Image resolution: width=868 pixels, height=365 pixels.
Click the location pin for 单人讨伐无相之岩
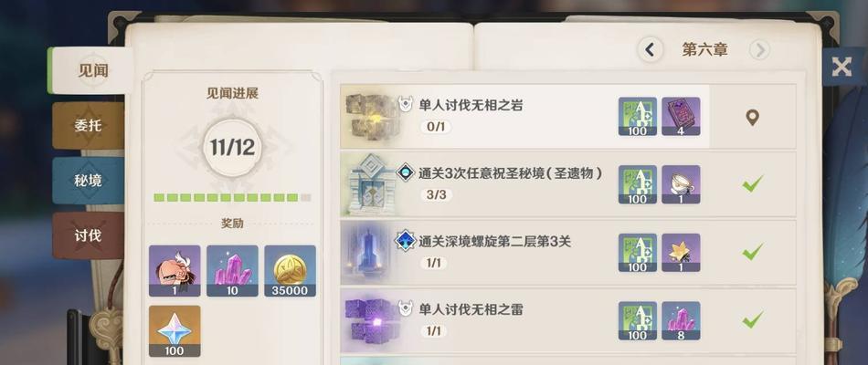click(752, 117)
